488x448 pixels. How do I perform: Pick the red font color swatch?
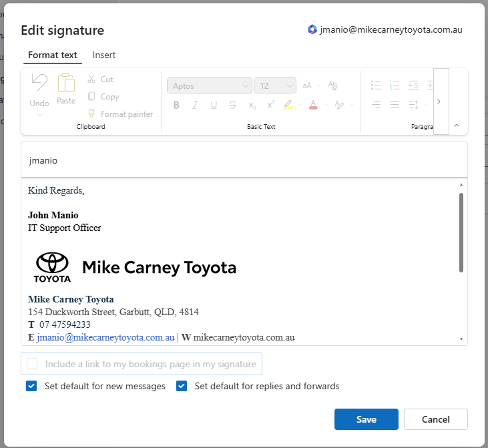pos(312,105)
